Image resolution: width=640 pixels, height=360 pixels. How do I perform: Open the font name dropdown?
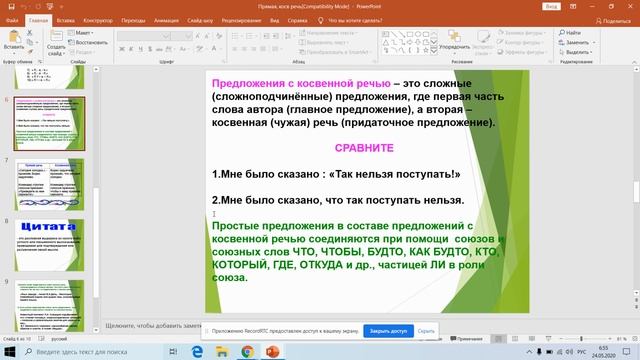(x=165, y=36)
